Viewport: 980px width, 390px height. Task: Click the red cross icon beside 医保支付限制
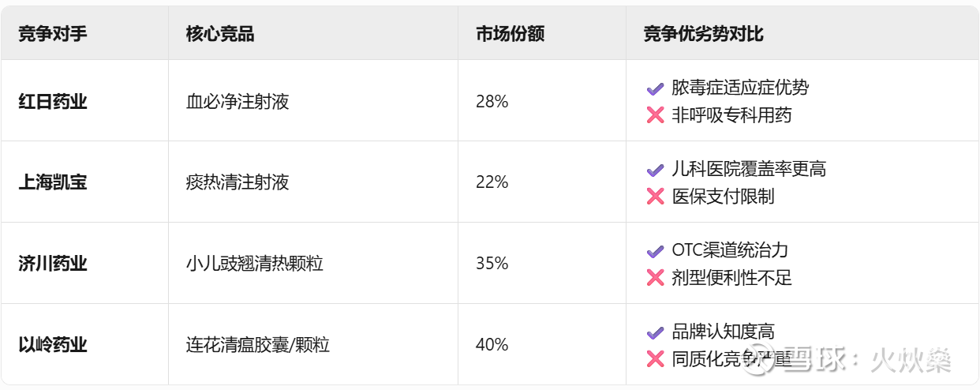click(655, 197)
